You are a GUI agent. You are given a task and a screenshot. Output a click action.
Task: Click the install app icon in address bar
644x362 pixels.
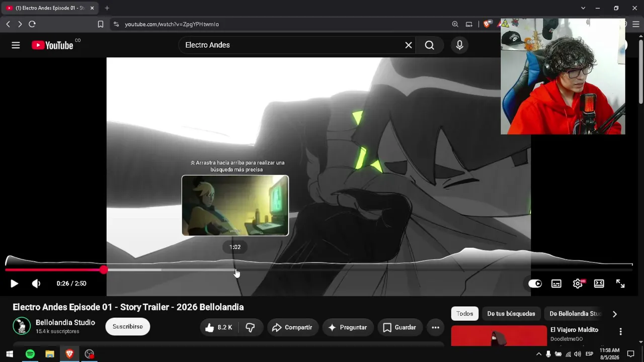pos(469,24)
